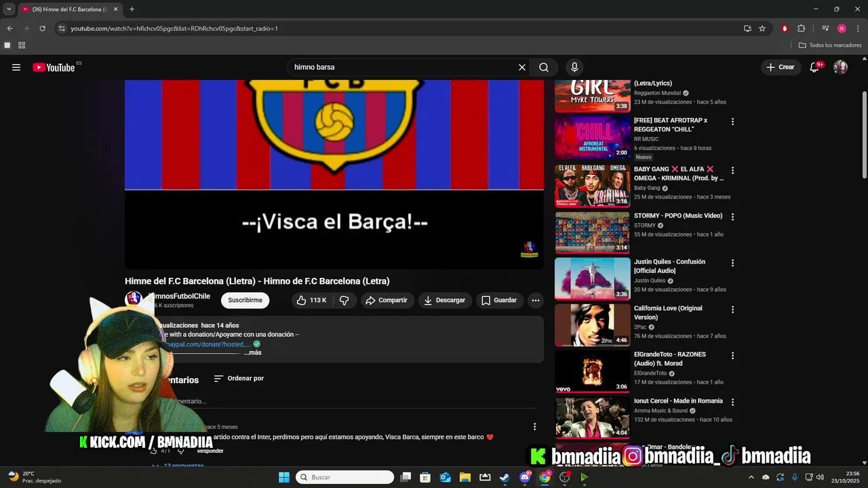Click the magnifier search button
This screenshot has width=868, height=488.
click(x=544, y=67)
